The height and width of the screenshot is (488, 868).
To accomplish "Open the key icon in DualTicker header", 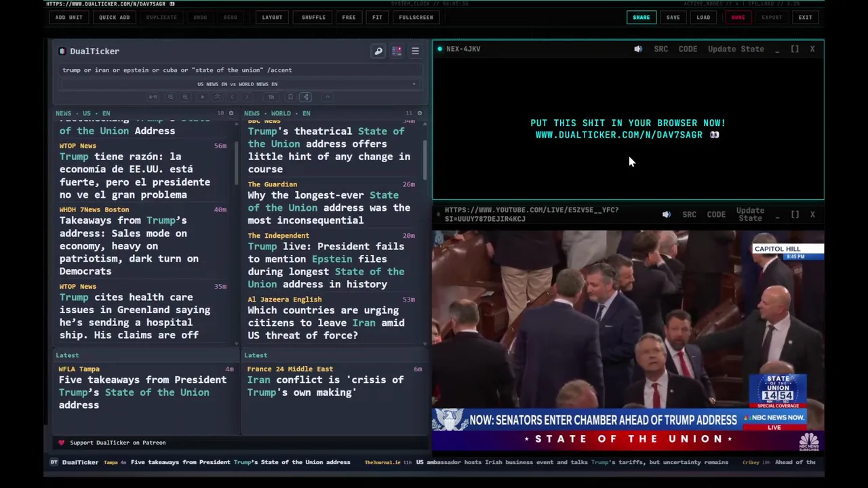I will [x=378, y=51].
